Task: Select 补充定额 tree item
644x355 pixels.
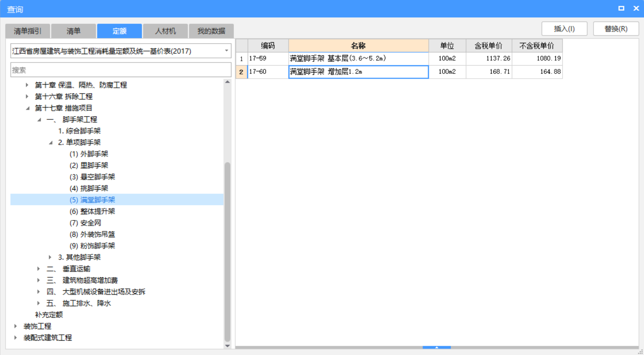Action: pyautogui.click(x=49, y=315)
